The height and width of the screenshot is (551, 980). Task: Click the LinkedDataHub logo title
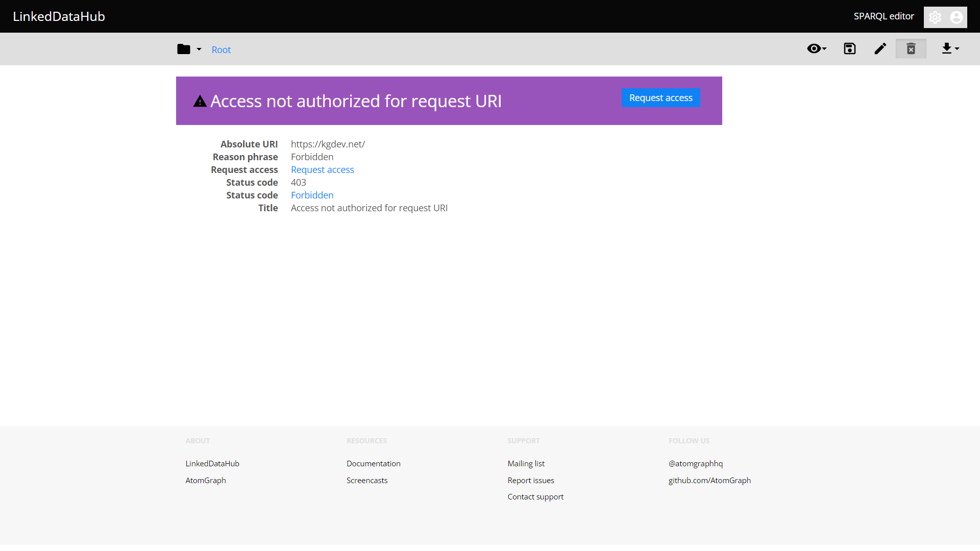click(59, 16)
